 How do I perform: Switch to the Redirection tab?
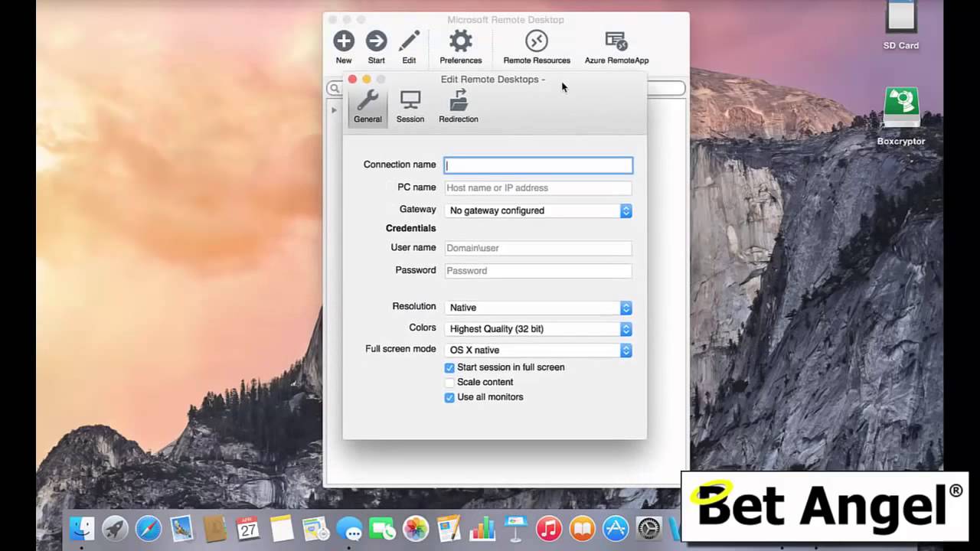459,106
